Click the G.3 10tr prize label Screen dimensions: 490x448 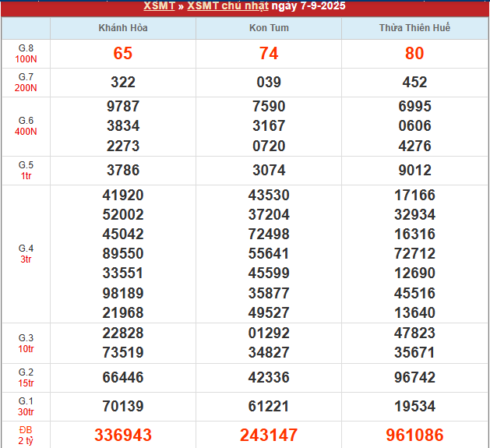26,344
